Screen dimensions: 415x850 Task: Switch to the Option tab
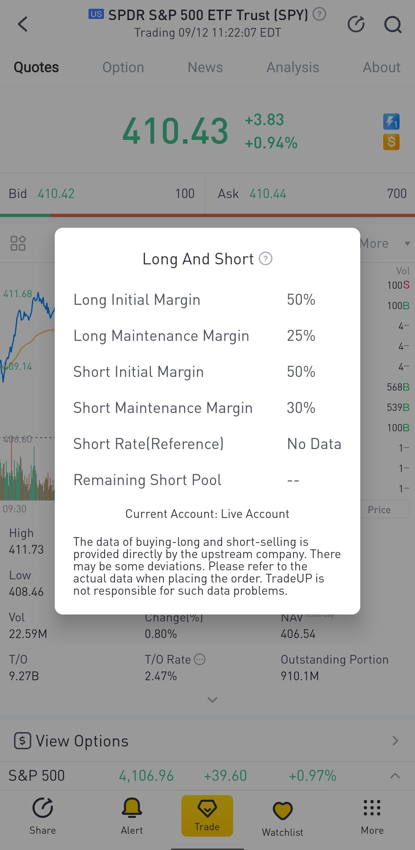[123, 67]
